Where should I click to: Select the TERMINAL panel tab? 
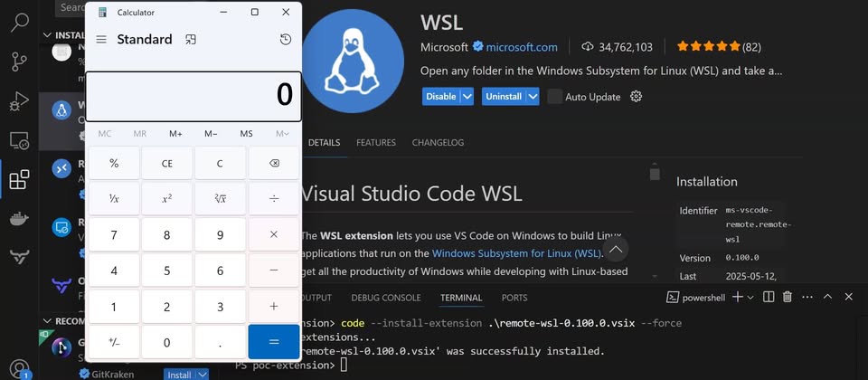point(461,298)
